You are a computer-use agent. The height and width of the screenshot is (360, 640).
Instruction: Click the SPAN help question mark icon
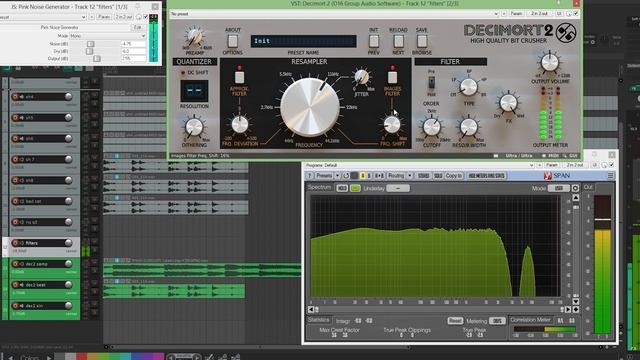(309, 176)
